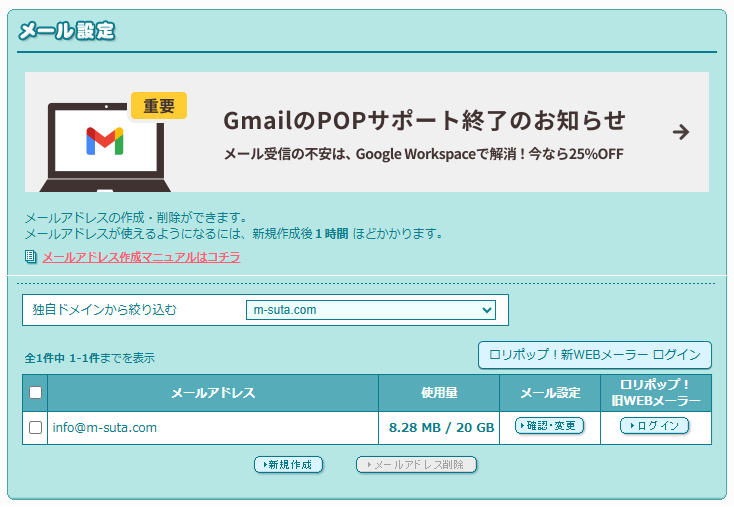This screenshot has width=734, height=507.
Task: Click the info@m-suta.com address in the table
Action: 105,428
